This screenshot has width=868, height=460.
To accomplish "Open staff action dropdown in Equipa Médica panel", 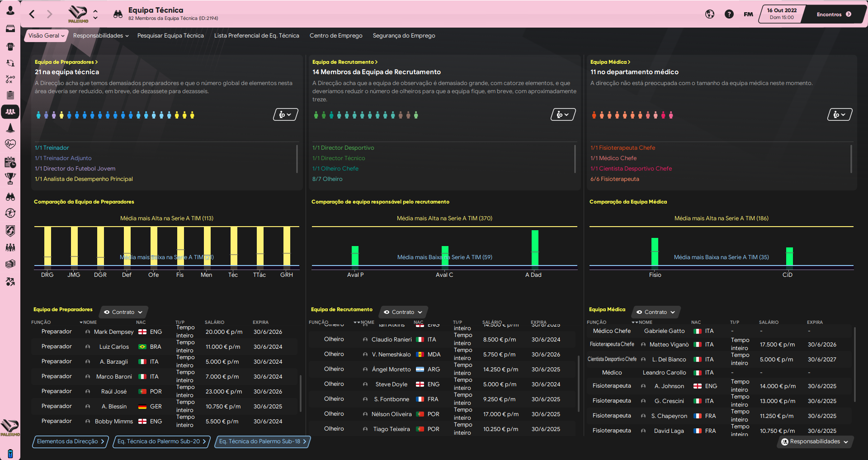I will tap(840, 114).
